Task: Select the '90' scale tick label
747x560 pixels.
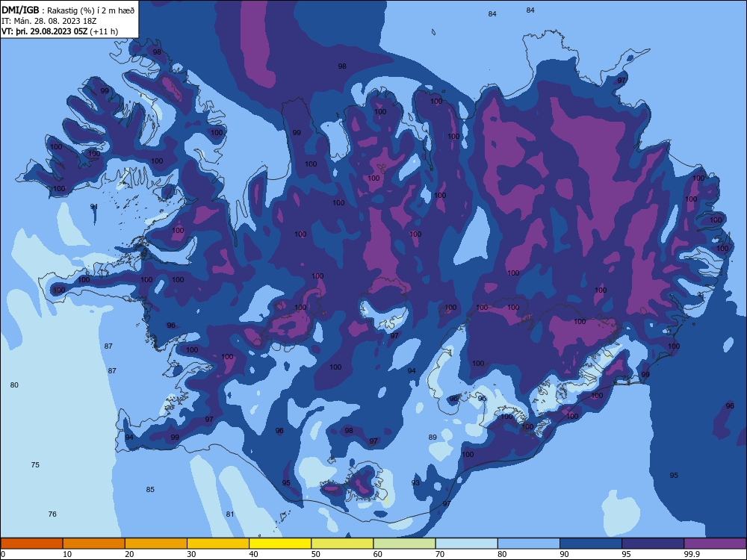Action: (x=564, y=554)
